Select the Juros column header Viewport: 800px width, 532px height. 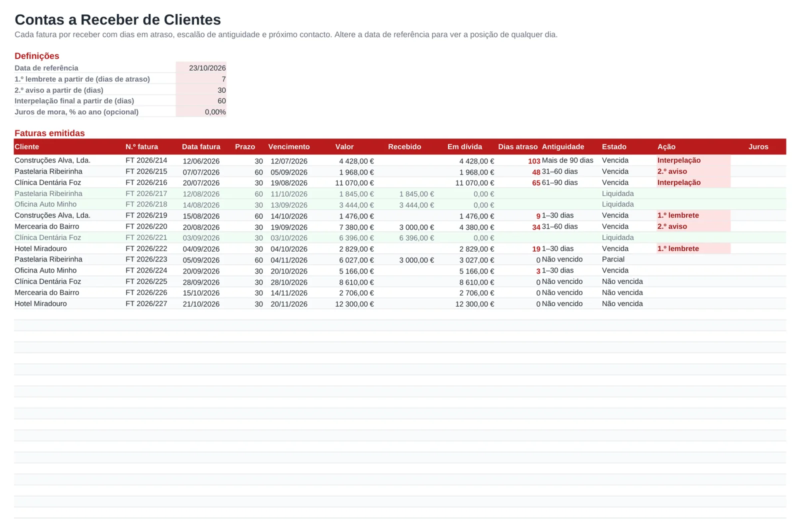point(758,146)
